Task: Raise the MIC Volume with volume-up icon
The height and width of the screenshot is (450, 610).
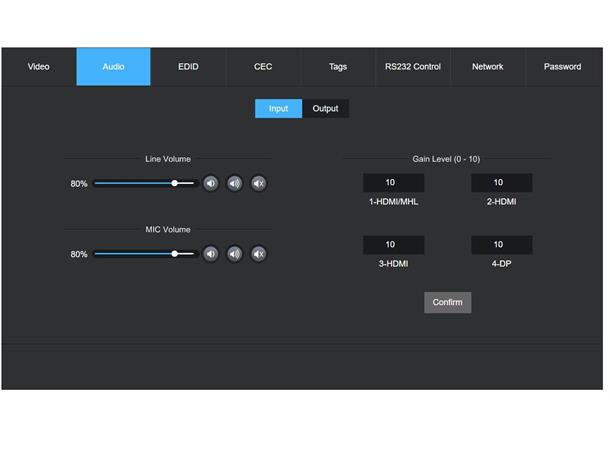Action: tap(235, 254)
